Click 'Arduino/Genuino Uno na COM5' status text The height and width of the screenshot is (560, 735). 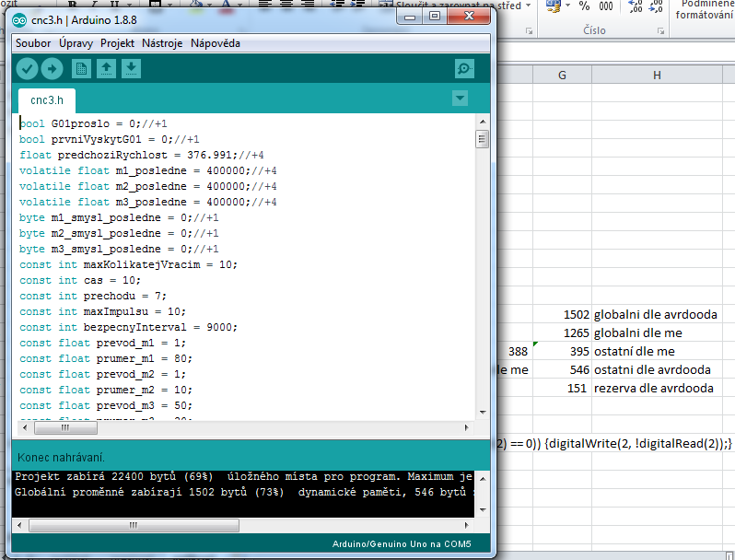pos(402,544)
